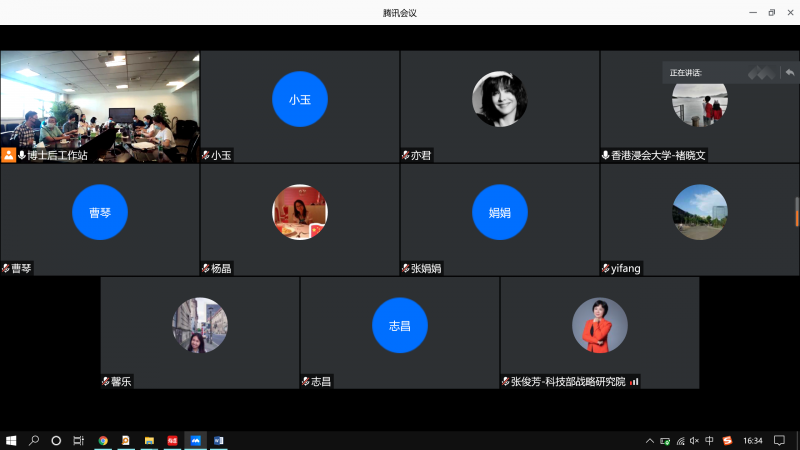The image size is (800, 450).
Task: Click the blue 曹琴 avatar circle
Action: (x=100, y=212)
